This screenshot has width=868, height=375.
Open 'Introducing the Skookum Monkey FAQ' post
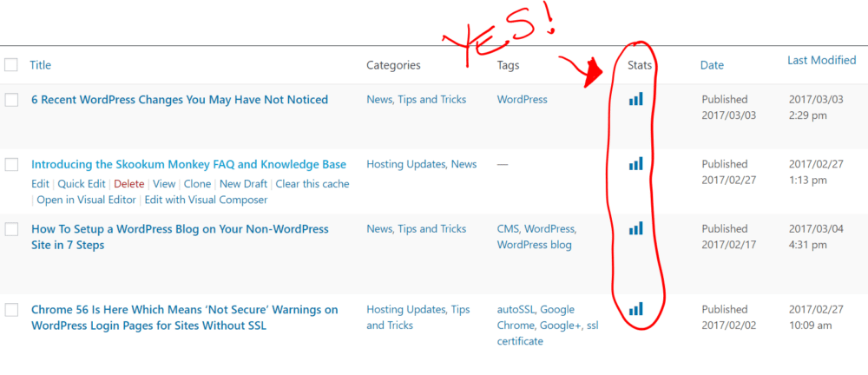click(188, 165)
